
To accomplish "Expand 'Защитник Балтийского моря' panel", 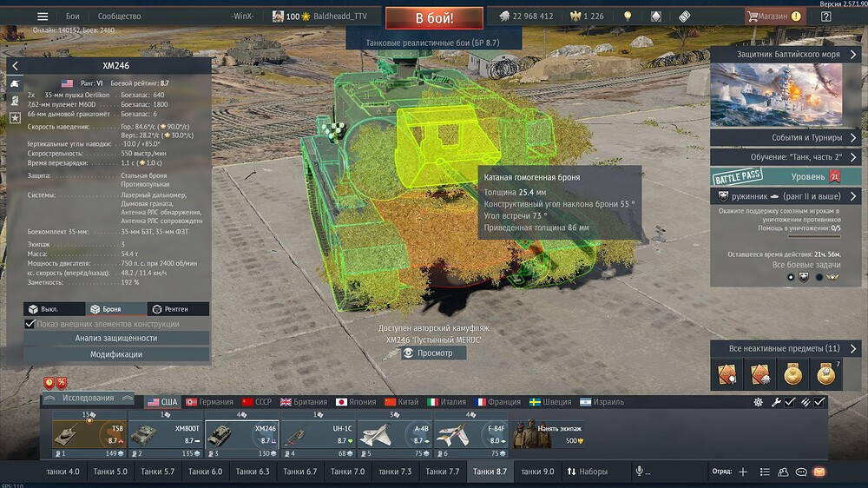I will pos(786,55).
